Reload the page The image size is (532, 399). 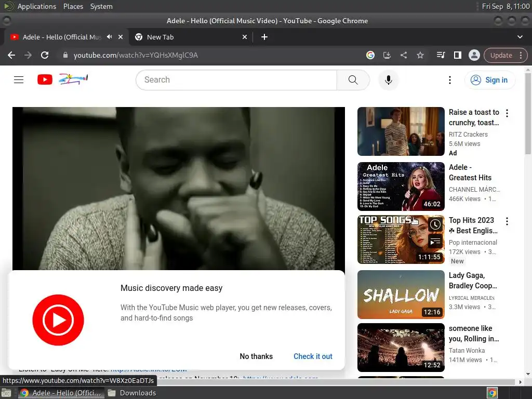coord(45,55)
